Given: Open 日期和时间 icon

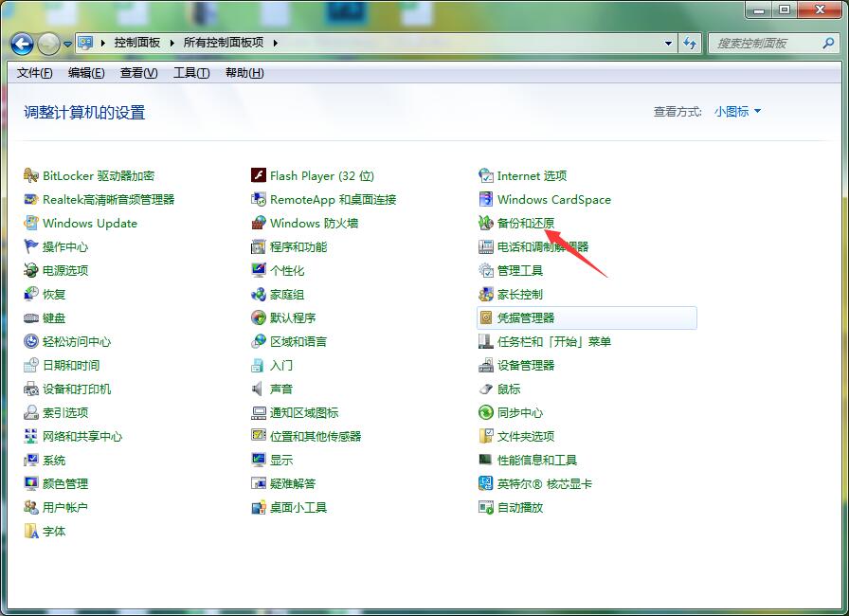Looking at the screenshot, I should click(31, 366).
